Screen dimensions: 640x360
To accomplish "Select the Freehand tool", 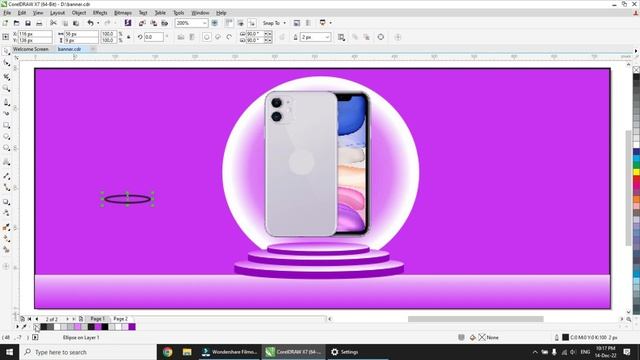I will tap(6, 102).
